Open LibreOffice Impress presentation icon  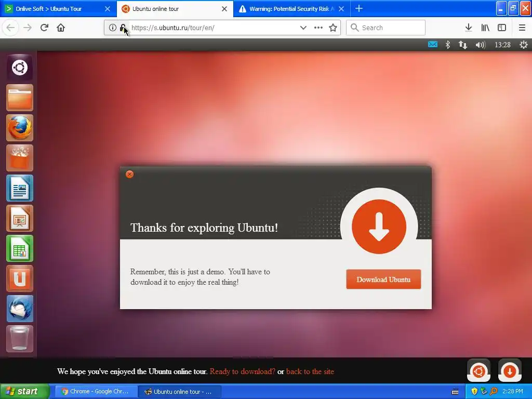[x=20, y=219]
